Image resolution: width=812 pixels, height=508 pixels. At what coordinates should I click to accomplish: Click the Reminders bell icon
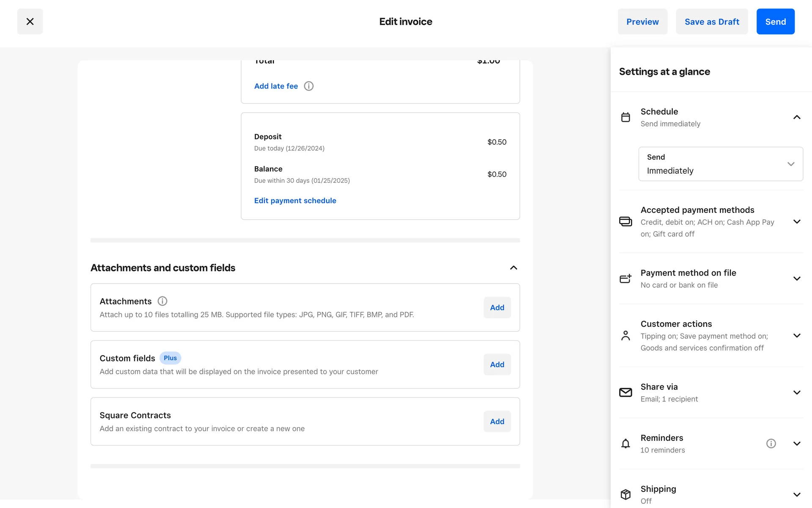[625, 443]
